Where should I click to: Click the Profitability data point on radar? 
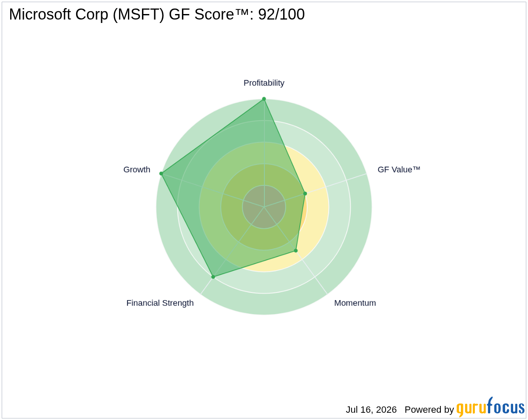264,99
